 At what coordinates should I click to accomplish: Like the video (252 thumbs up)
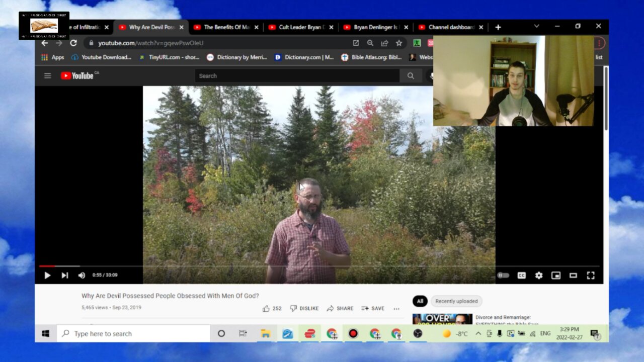tap(272, 308)
